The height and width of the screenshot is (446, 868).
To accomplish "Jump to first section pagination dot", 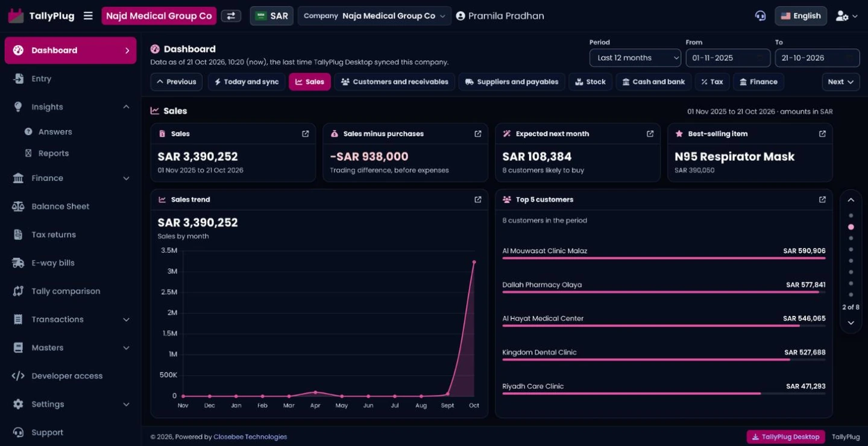I will pos(851,216).
